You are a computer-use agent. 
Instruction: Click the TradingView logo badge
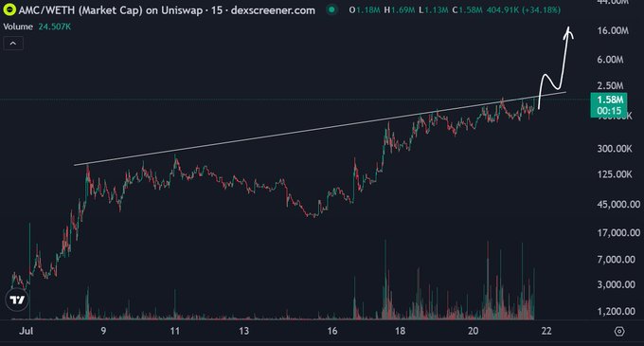(17, 300)
